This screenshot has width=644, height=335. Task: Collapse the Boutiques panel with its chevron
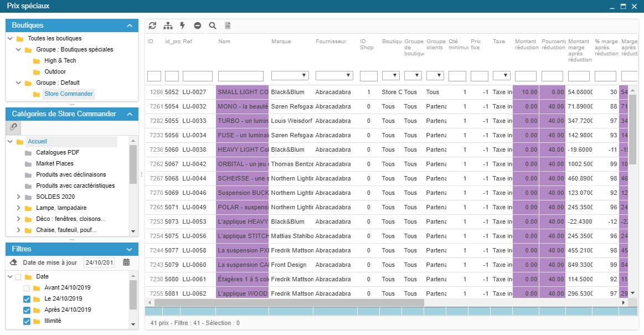click(x=129, y=25)
